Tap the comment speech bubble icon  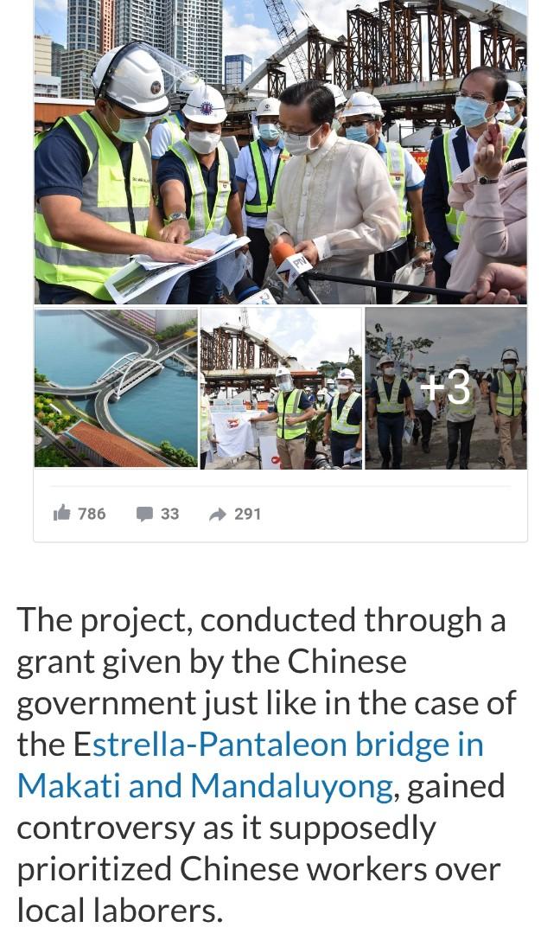pos(144,514)
